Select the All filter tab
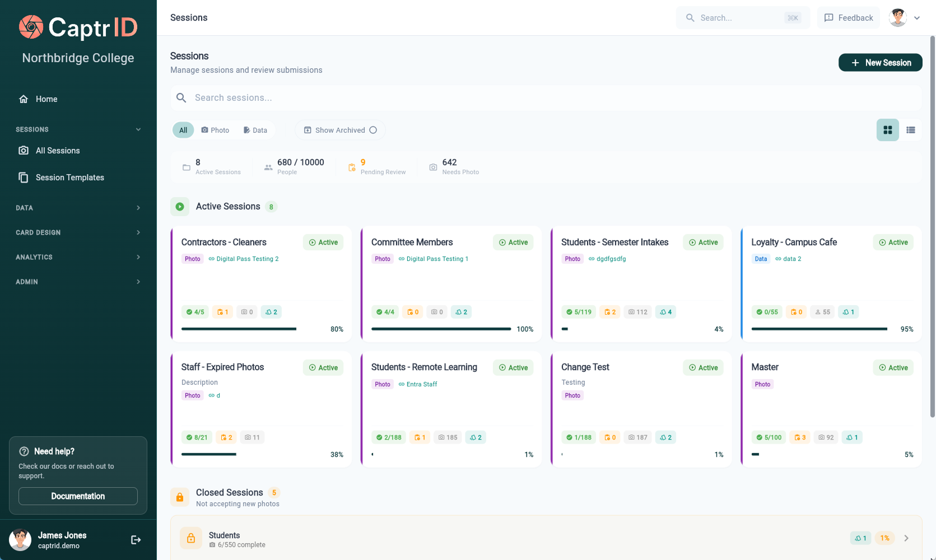The width and height of the screenshot is (936, 560). pyautogui.click(x=183, y=129)
